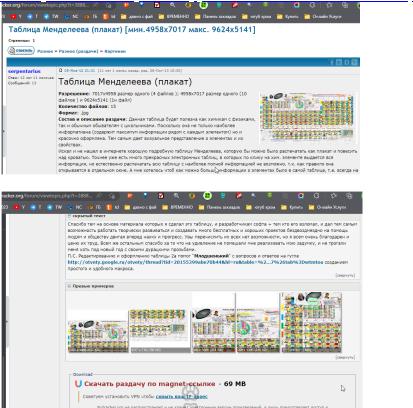This screenshot has height=408, width=413.
Task: Click the magnifier extension icon in lower toolbar
Action: click(x=176, y=196)
